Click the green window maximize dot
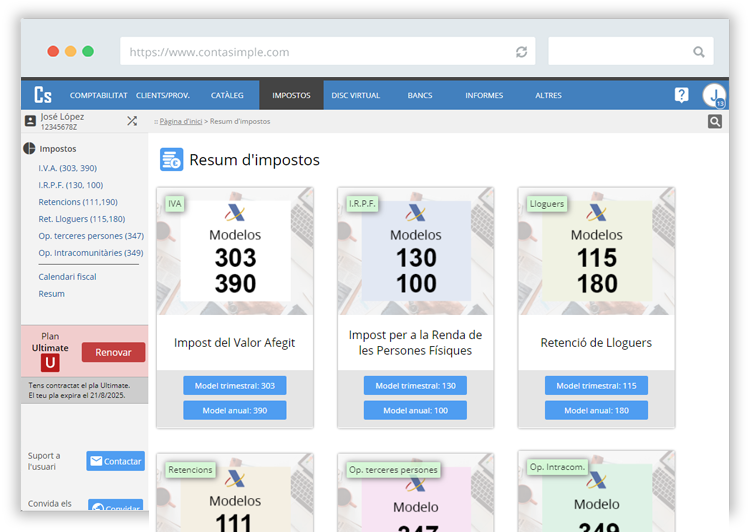The height and width of the screenshot is (532, 750). 88,51
